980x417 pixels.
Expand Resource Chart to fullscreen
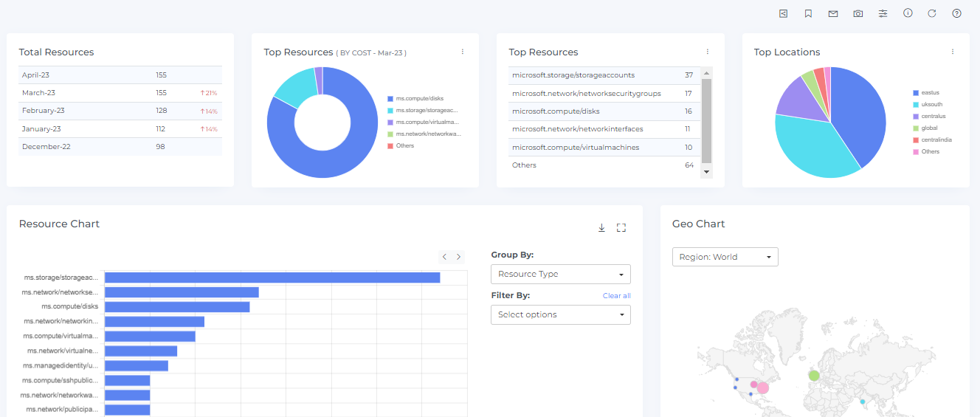click(621, 228)
